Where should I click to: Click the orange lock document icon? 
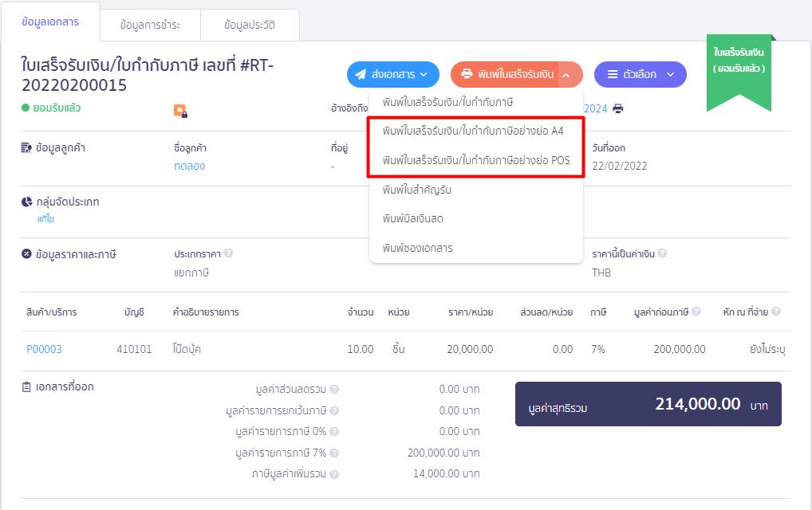(x=180, y=111)
